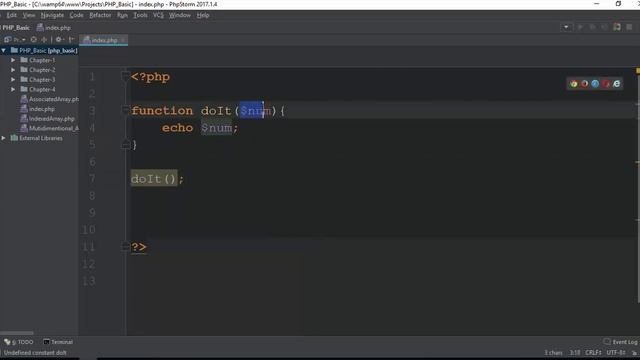The image size is (640, 360).
Task: Click the Listen for debug connections icon
Action: coord(617,27)
